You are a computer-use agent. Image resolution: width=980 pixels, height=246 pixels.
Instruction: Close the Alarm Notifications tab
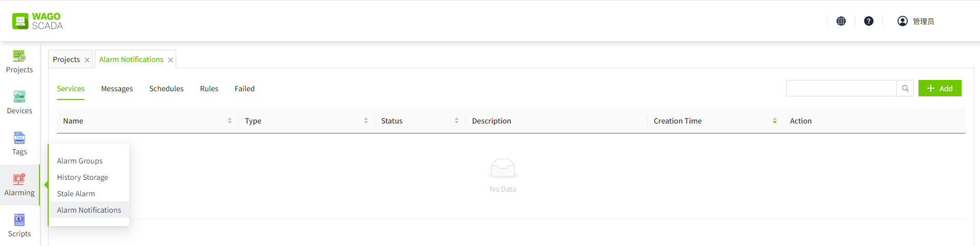coord(171,60)
